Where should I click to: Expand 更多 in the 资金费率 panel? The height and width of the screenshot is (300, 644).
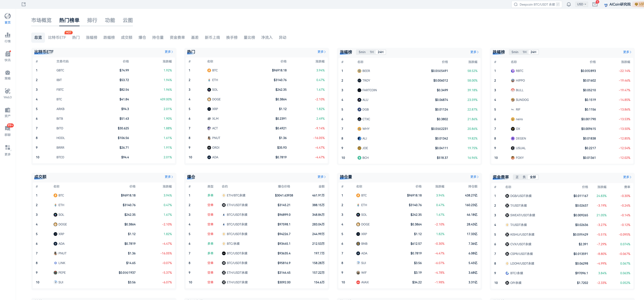tap(627, 177)
